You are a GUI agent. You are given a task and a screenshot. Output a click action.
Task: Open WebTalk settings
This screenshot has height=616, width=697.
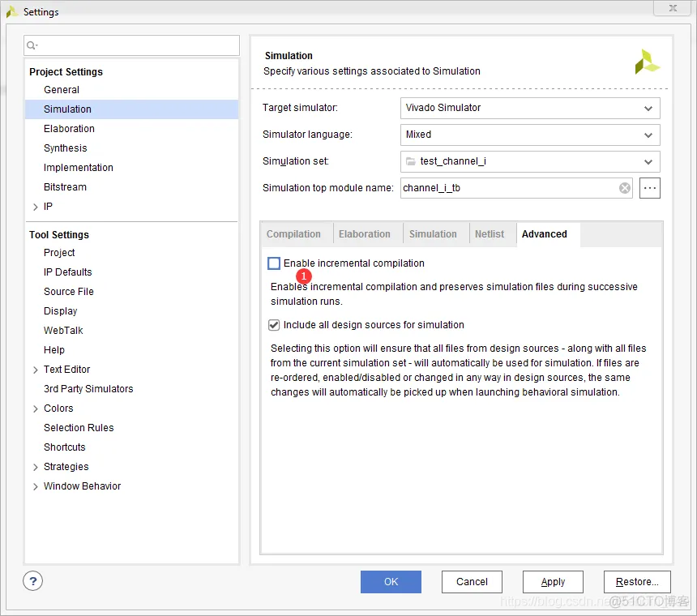63,331
